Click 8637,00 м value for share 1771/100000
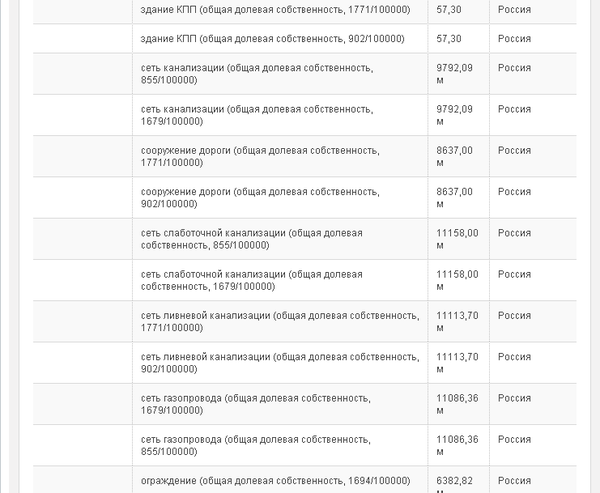The width and height of the screenshot is (600, 493). tap(454, 156)
